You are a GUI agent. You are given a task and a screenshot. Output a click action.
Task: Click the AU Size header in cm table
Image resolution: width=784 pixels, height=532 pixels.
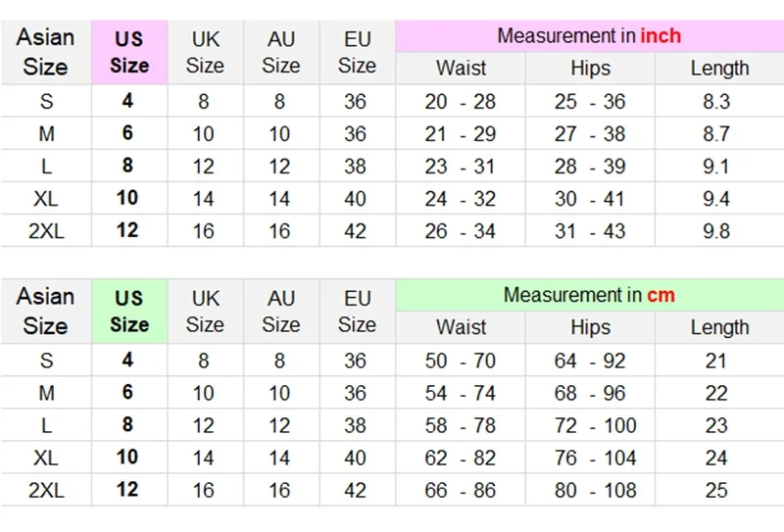click(280, 312)
